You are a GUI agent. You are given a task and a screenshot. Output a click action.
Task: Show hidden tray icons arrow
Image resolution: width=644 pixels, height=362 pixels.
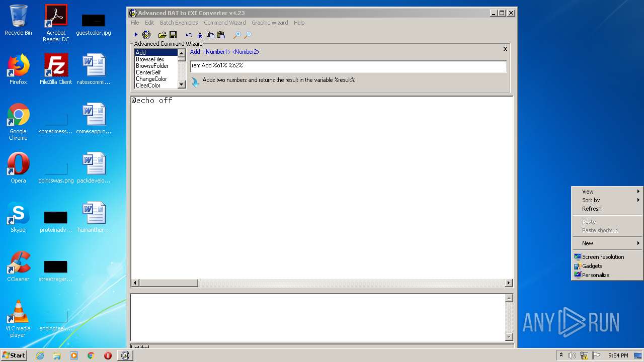point(561,355)
